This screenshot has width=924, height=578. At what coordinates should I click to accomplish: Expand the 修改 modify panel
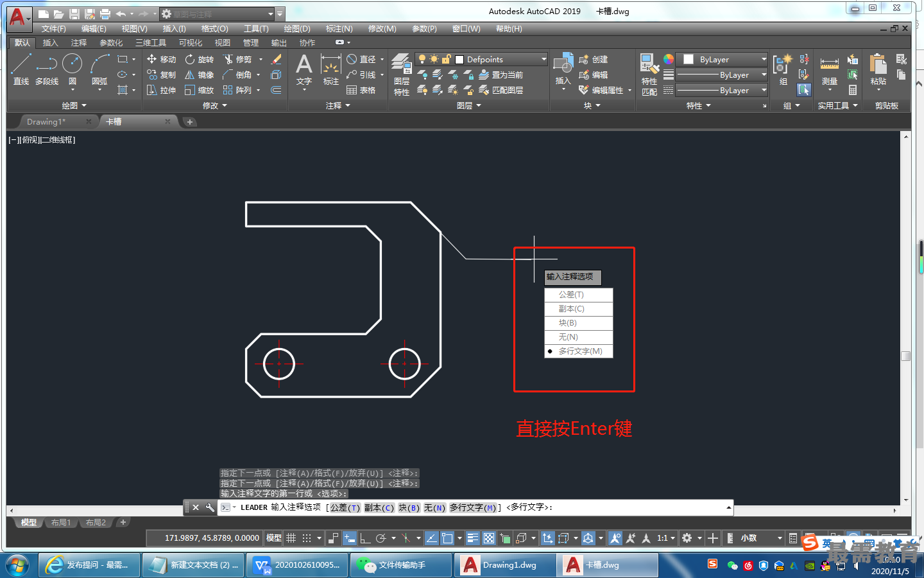point(214,105)
